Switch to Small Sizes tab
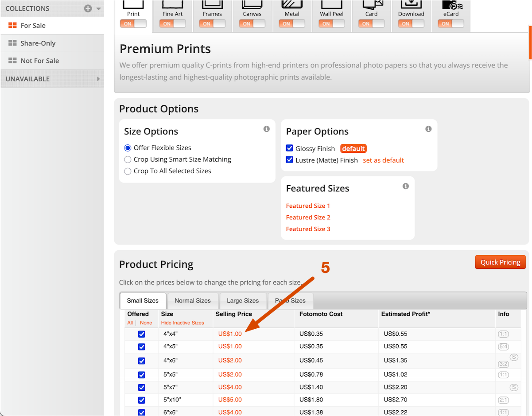This screenshot has width=532, height=416. tap(143, 300)
